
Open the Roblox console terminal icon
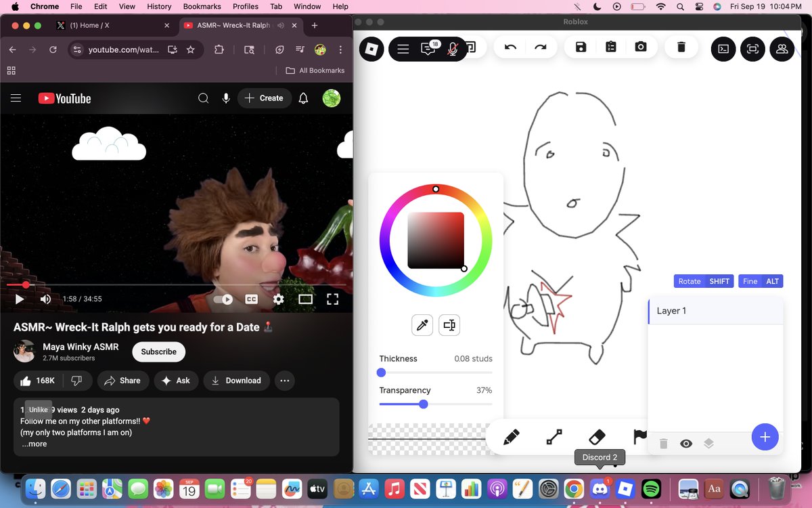click(723, 49)
